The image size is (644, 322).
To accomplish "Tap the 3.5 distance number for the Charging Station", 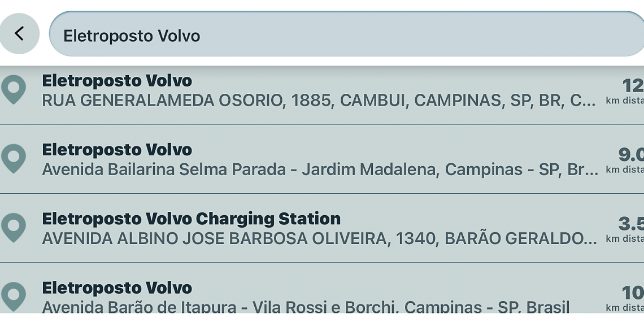I will click(x=631, y=223).
